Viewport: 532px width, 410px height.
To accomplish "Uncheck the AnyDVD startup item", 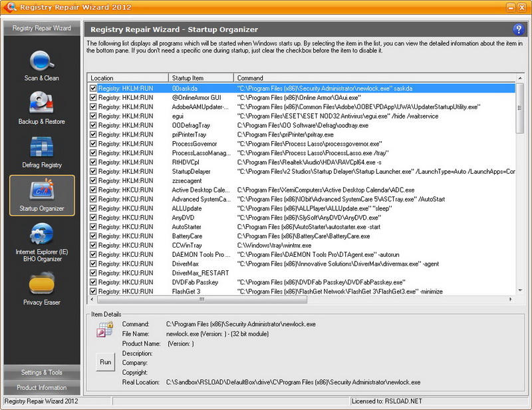I will click(93, 218).
